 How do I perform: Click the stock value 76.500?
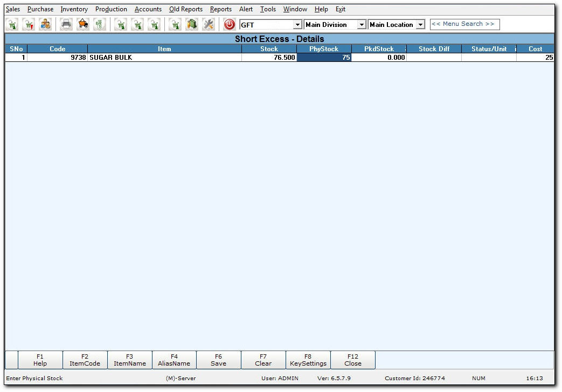click(269, 57)
